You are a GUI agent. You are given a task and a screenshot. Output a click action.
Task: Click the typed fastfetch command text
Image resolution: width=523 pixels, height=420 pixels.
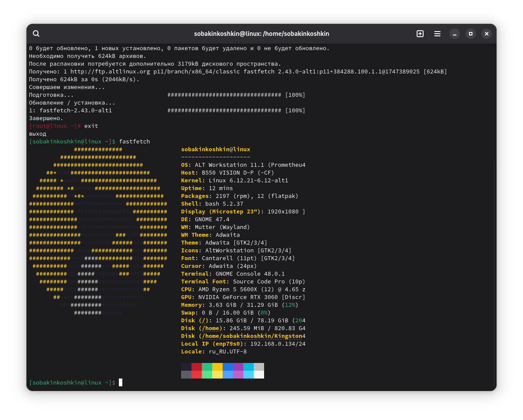point(134,142)
